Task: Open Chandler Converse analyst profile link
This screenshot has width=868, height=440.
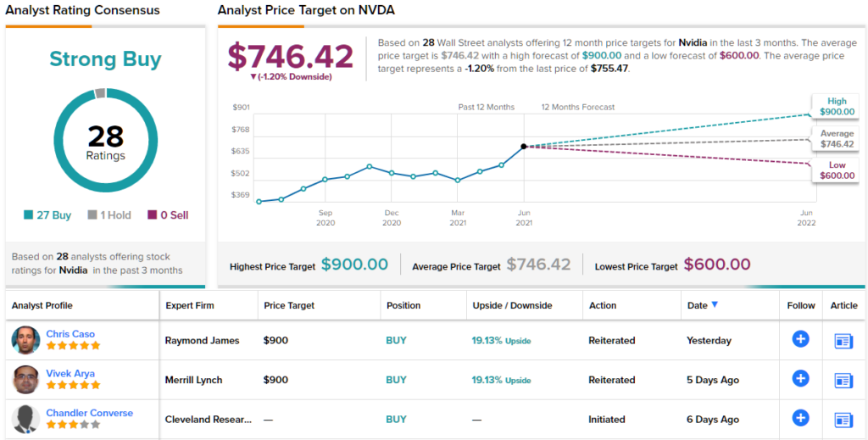Action: [x=89, y=413]
